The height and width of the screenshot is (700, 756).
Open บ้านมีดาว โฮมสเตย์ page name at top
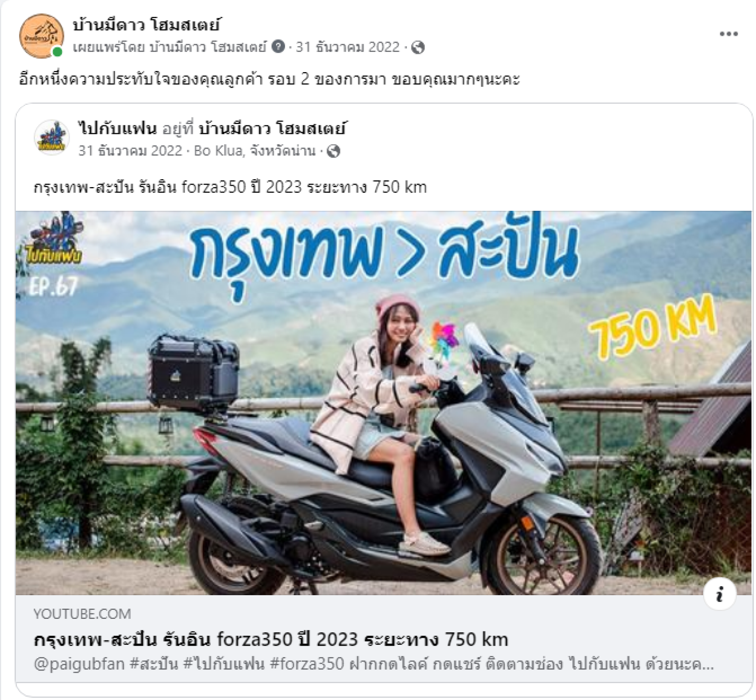point(146,24)
